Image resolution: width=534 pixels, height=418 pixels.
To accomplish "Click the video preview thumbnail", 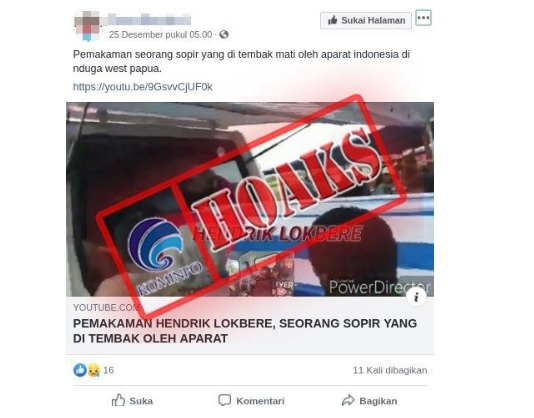I will pos(250,199).
